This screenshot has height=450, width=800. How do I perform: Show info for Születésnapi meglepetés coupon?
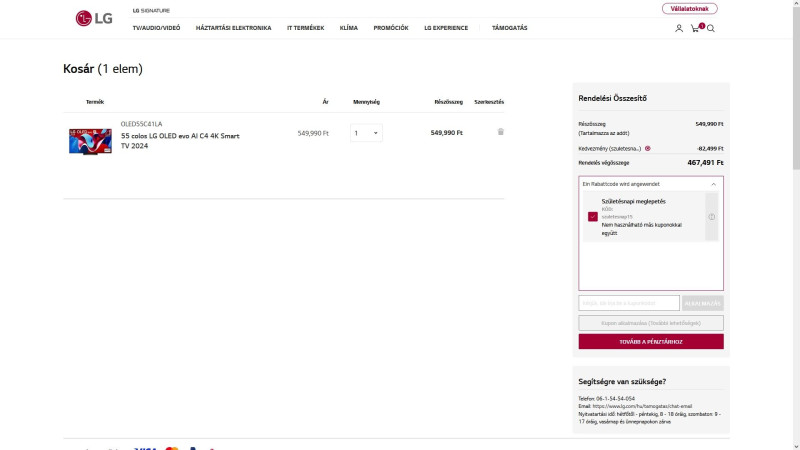click(x=711, y=217)
